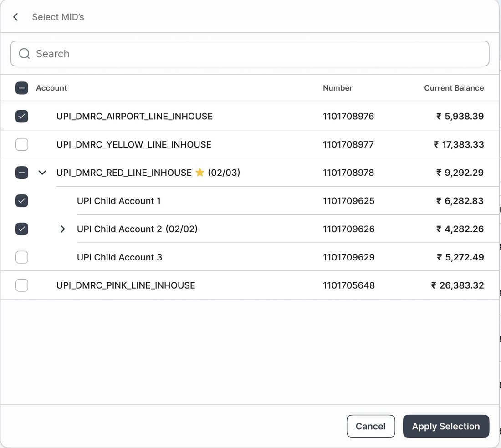Select the UPI Child Account 3 name

click(x=119, y=257)
